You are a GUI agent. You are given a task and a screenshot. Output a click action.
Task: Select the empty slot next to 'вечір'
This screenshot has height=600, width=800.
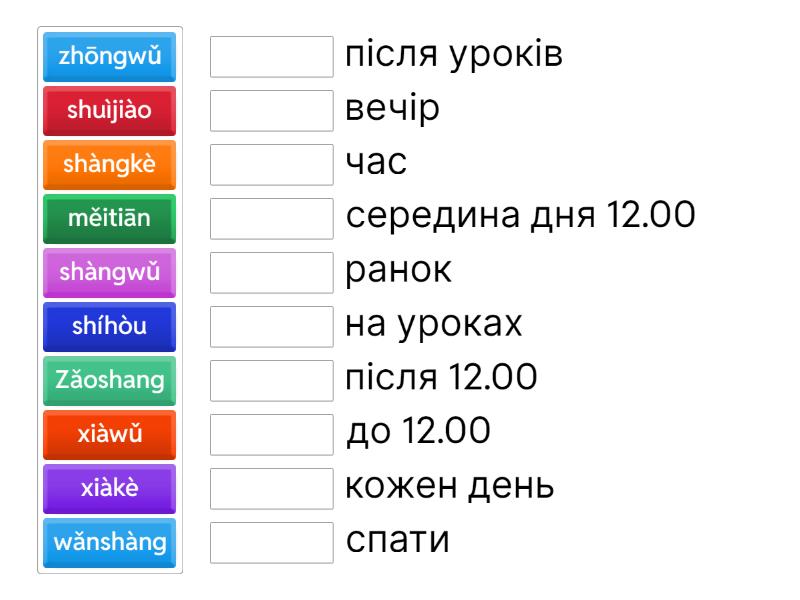tap(272, 111)
